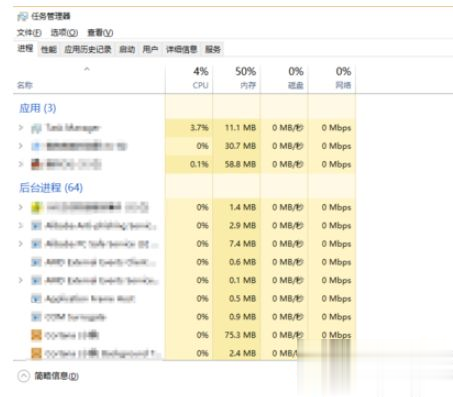Click the Alibaba Anti-phishing Service process icon
The width and height of the screenshot is (453, 397).
coord(36,226)
